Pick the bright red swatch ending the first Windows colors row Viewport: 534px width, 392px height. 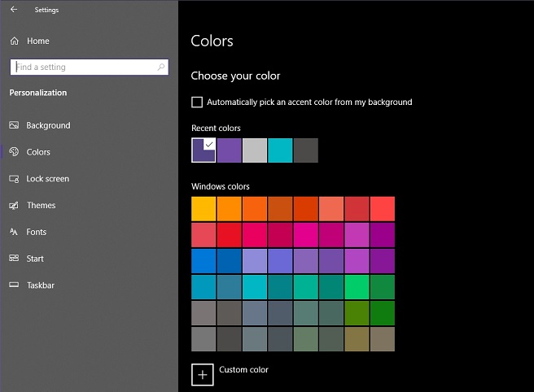click(x=383, y=208)
